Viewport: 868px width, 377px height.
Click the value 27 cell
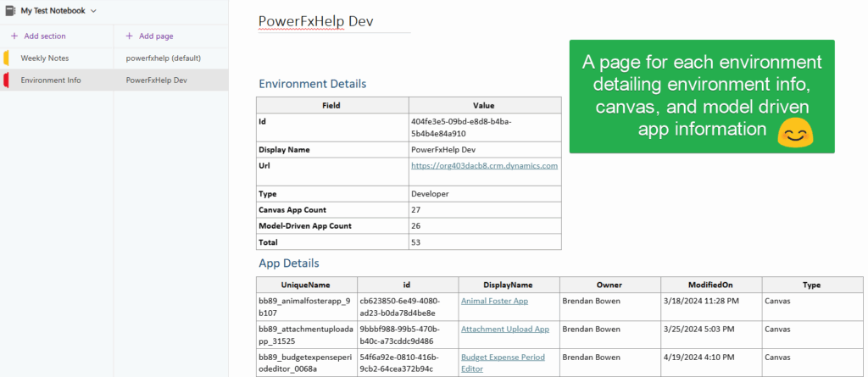(x=485, y=210)
